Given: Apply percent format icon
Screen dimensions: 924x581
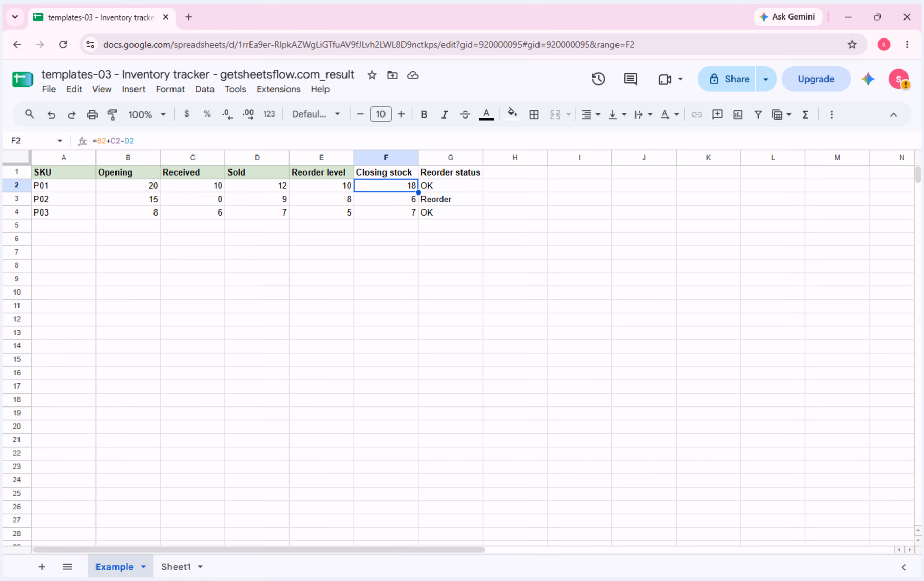Looking at the screenshot, I should click(207, 114).
